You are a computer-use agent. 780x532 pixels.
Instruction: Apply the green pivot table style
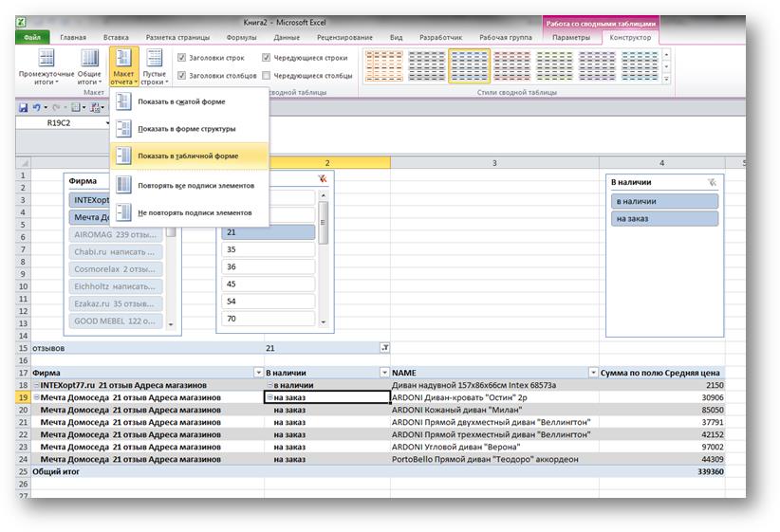(554, 65)
